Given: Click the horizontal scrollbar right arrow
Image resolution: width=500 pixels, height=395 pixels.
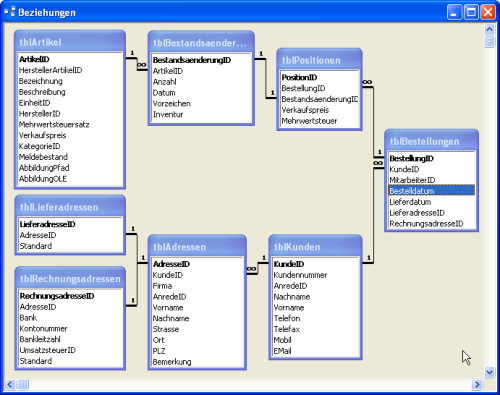Looking at the screenshot, I should pyautogui.click(x=477, y=385).
